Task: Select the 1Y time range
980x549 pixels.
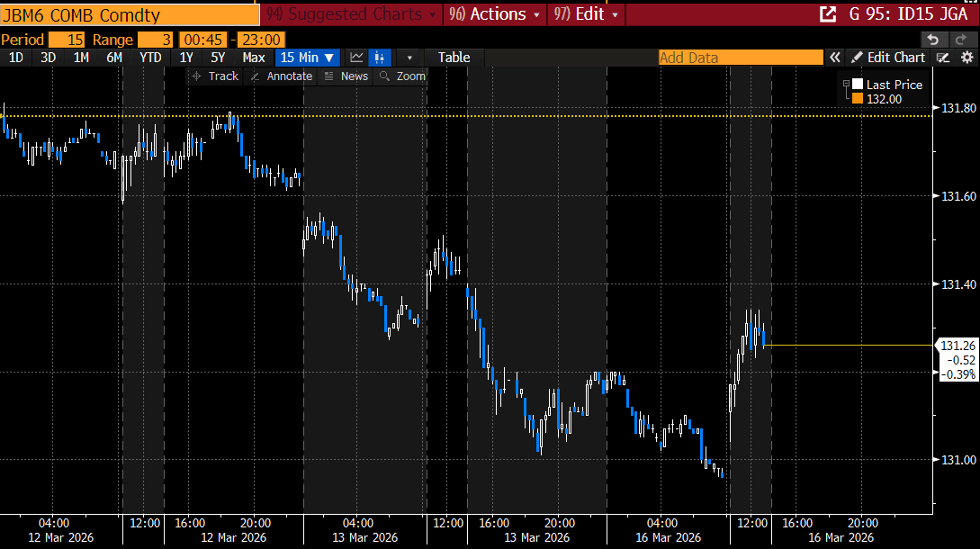Action: click(186, 58)
